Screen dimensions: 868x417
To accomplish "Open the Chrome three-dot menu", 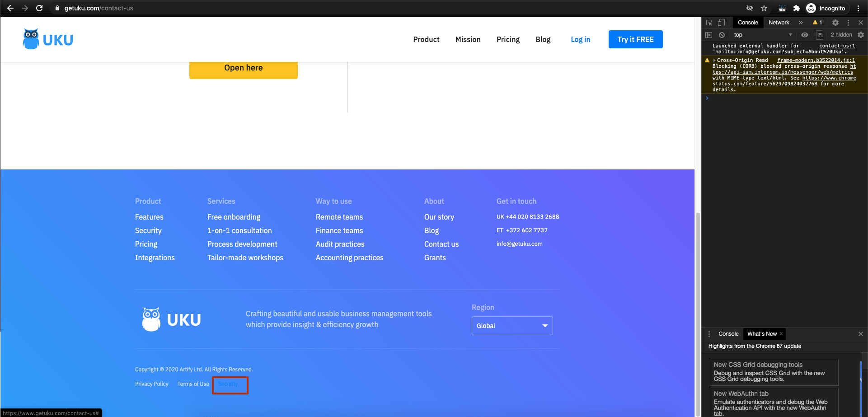I will [858, 8].
